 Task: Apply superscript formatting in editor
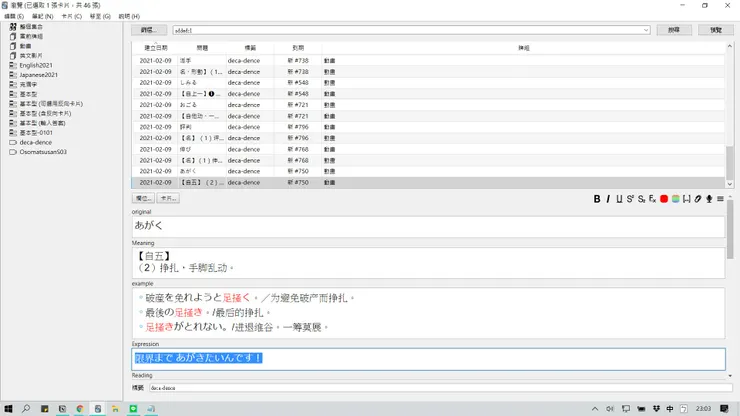coord(630,199)
